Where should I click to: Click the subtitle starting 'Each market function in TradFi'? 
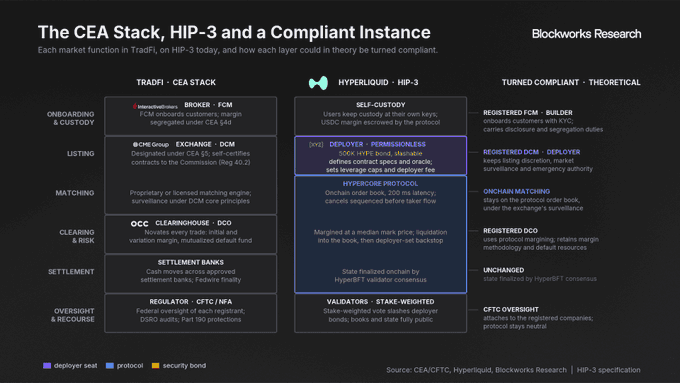(x=238, y=50)
